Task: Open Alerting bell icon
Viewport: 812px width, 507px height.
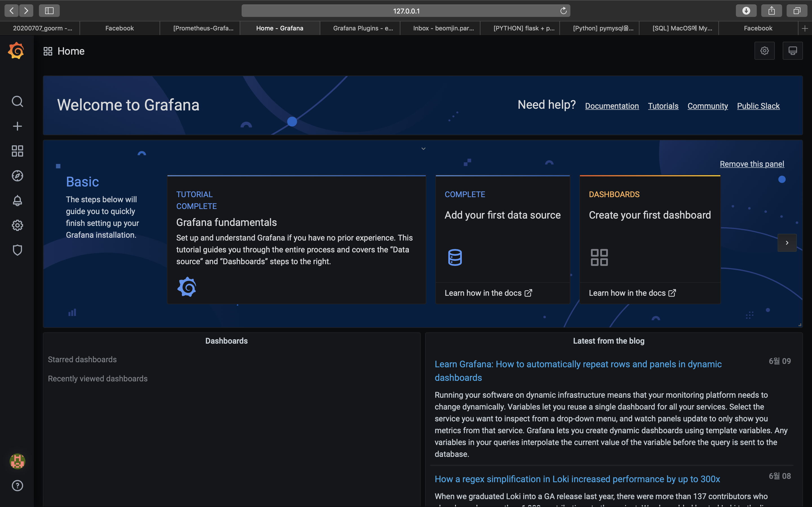Action: pos(17,201)
